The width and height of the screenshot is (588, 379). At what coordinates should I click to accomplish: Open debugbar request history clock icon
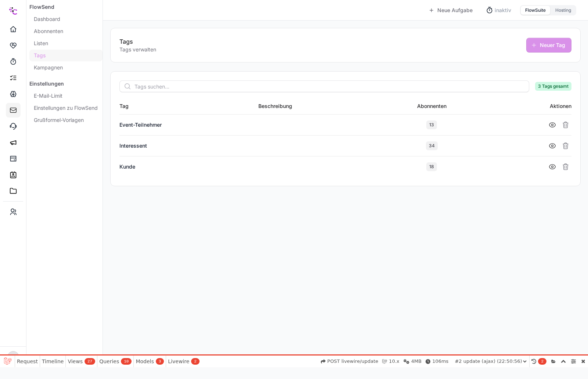[x=534, y=361]
